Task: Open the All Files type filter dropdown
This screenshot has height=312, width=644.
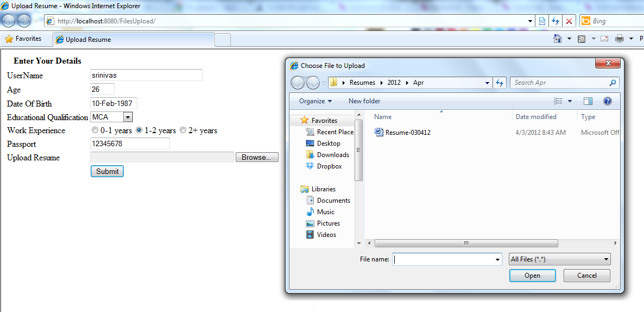Action: (559, 259)
